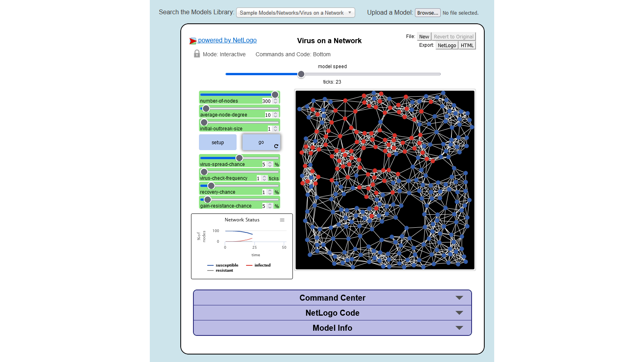Click the initial-outbreak-size value field
This screenshot has height=362, width=644.
point(273,129)
